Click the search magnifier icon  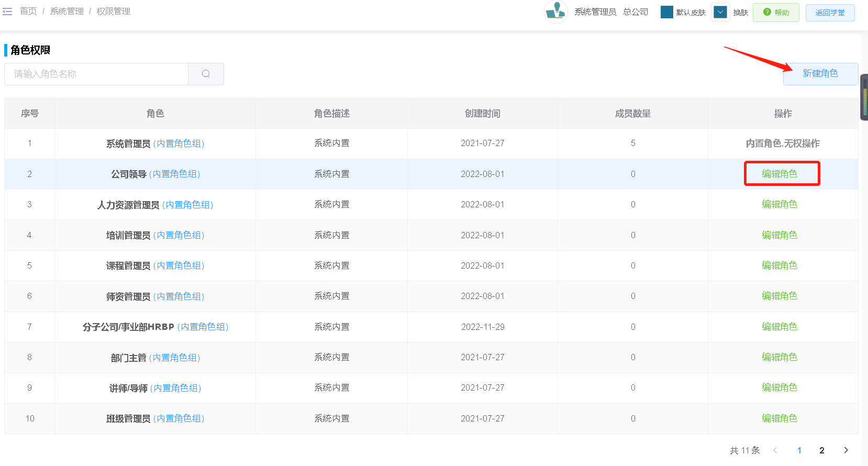[x=206, y=74]
